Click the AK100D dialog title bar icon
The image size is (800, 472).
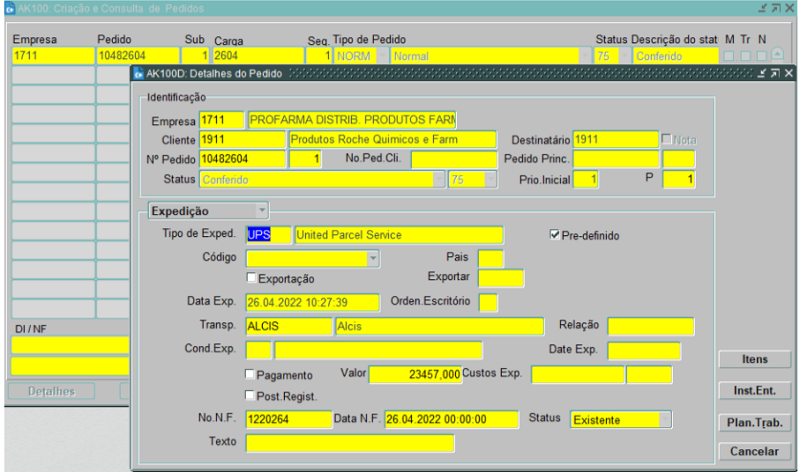[137, 75]
